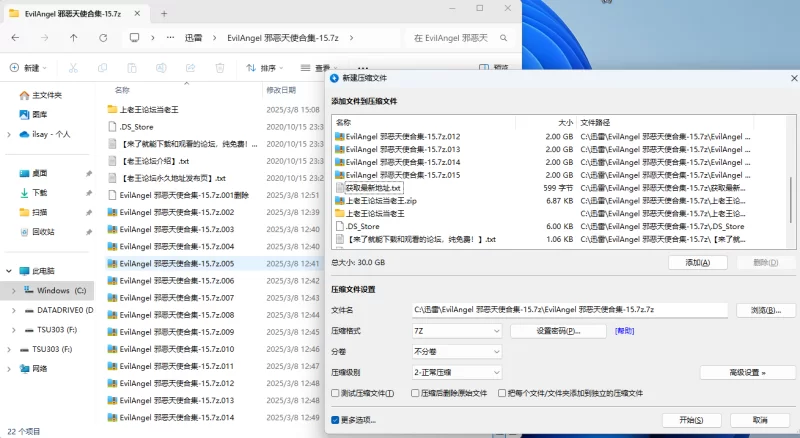800x438 pixels.
Task: Open 回收站 recycle bin in sidebar
Action: pyautogui.click(x=37, y=232)
